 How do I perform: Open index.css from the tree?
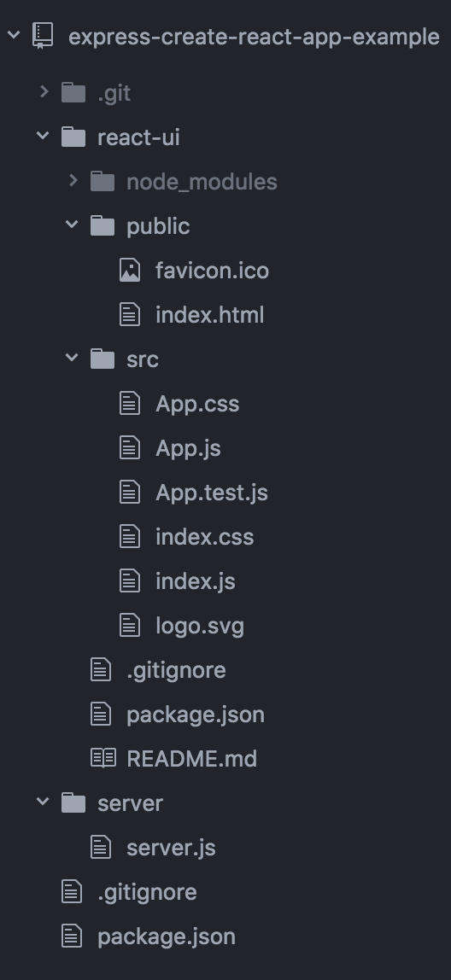(204, 537)
